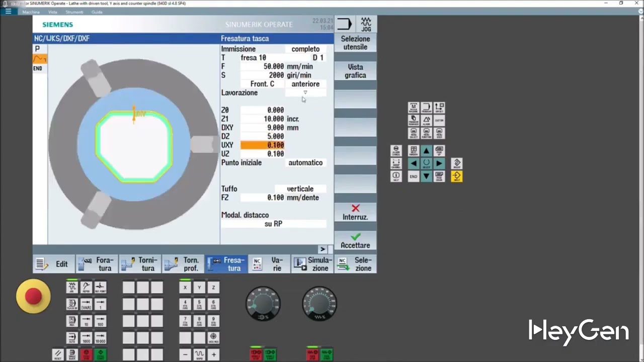This screenshot has width=644, height=362.
Task: Click the CUSTOM key on keypad
Action: [x=439, y=120]
